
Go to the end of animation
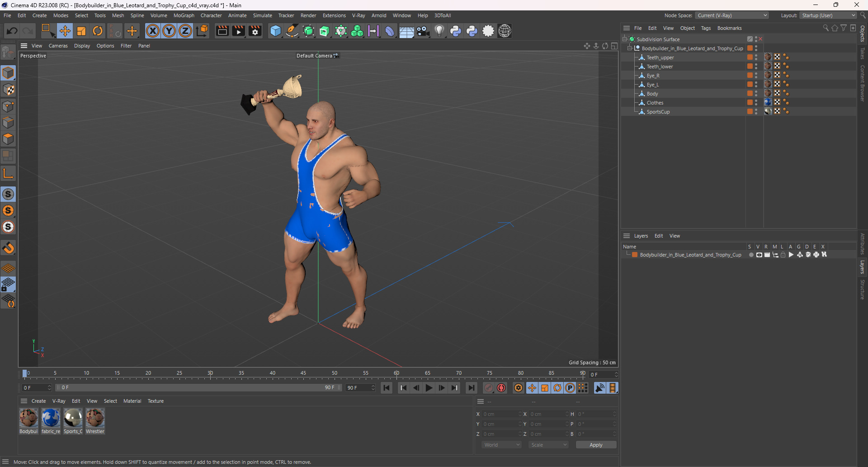(x=472, y=388)
